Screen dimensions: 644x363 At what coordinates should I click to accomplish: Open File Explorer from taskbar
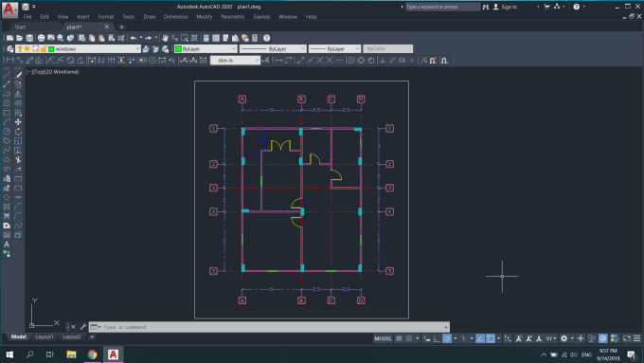71,354
